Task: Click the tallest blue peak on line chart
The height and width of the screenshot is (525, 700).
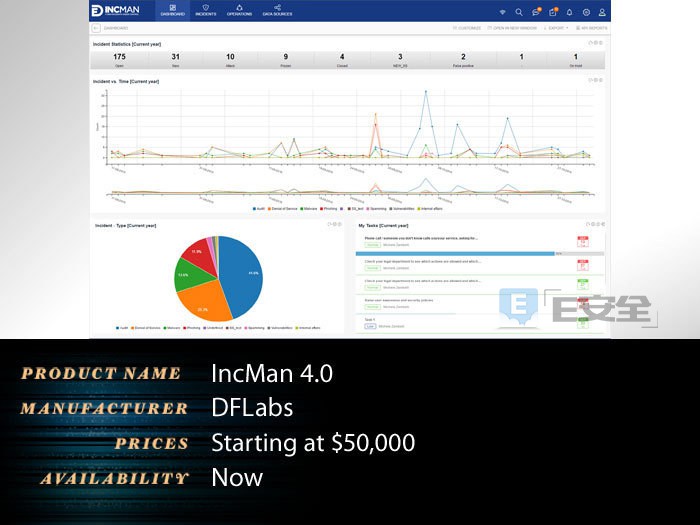Action: click(x=426, y=92)
